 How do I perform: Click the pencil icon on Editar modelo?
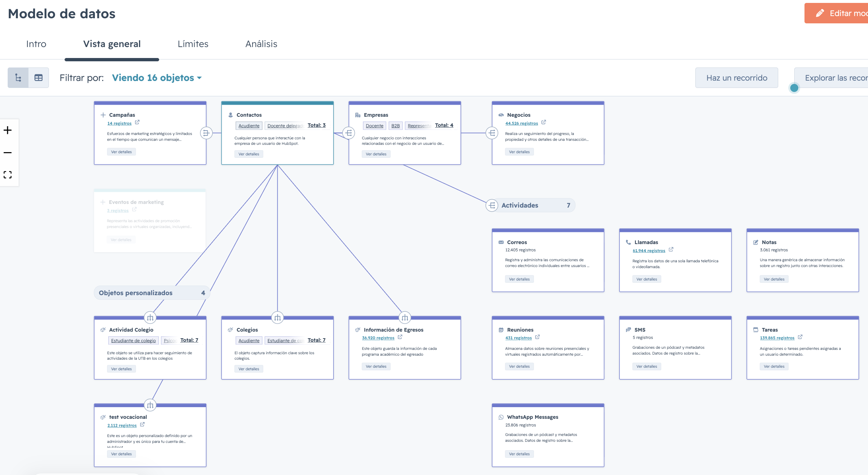[820, 13]
